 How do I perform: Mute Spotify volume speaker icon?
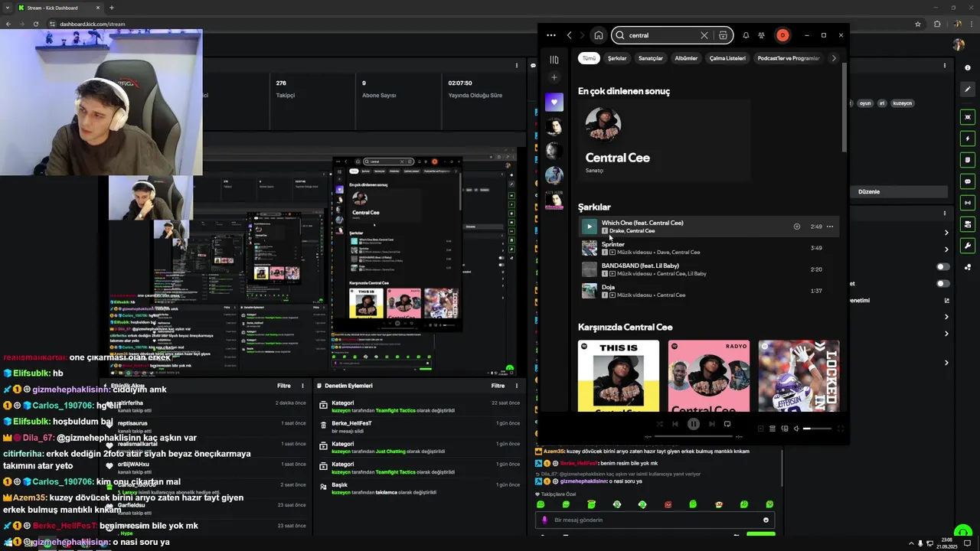click(796, 429)
